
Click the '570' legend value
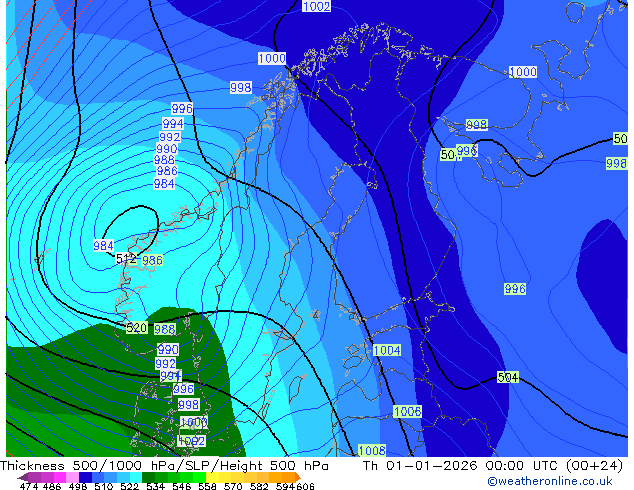pos(233,486)
